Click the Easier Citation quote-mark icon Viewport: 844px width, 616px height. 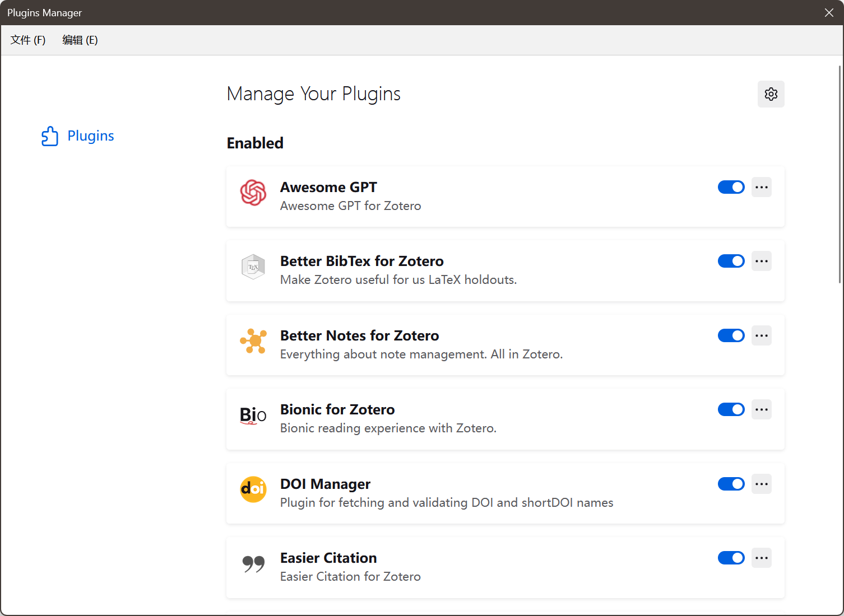click(253, 563)
